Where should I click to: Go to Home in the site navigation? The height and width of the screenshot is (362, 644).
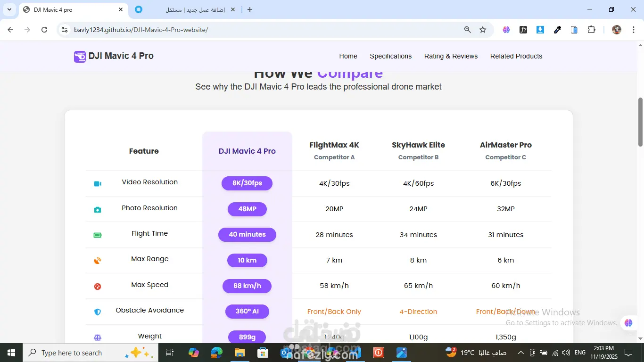(348, 56)
